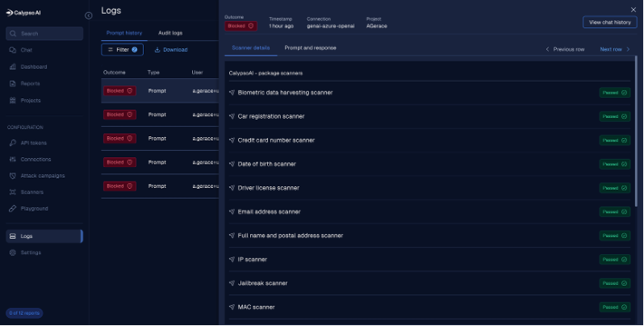Click Passed badge for Biometric data harvesting scanner
644x326 pixels.
[x=614, y=93]
